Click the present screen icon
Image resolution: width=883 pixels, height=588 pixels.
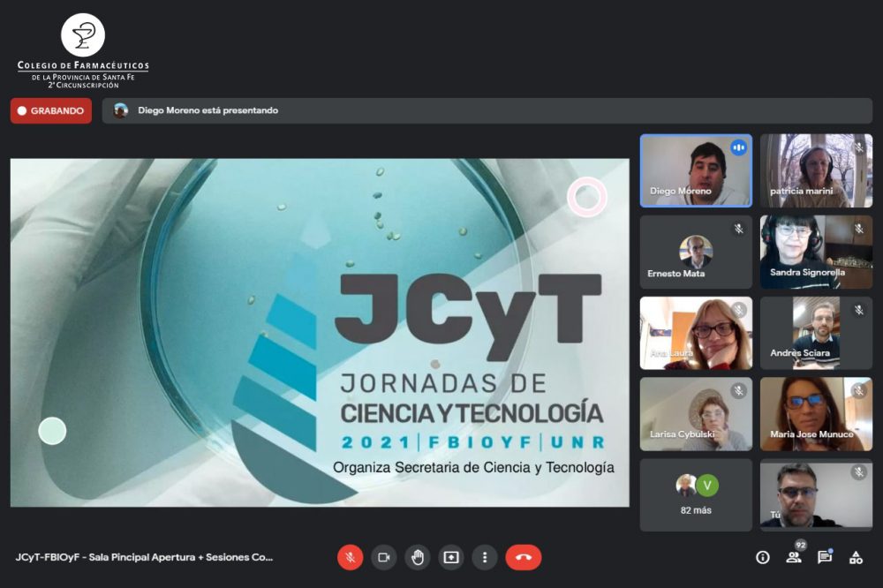click(x=451, y=558)
